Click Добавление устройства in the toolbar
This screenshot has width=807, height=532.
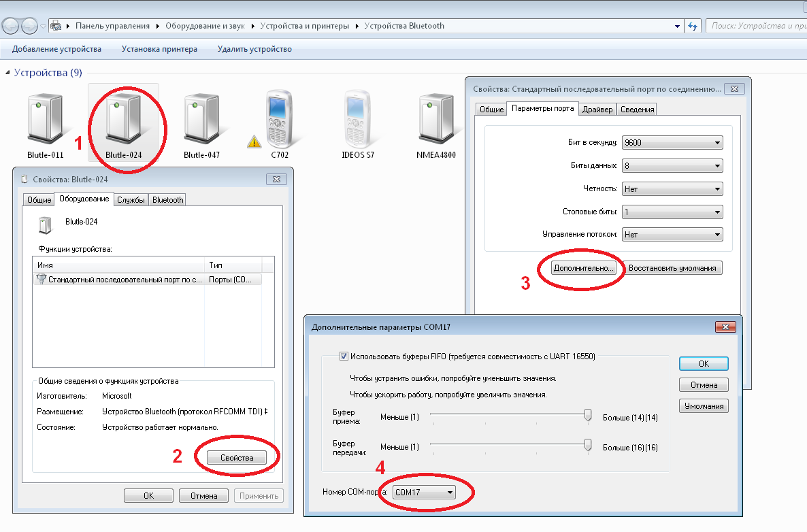click(x=56, y=49)
